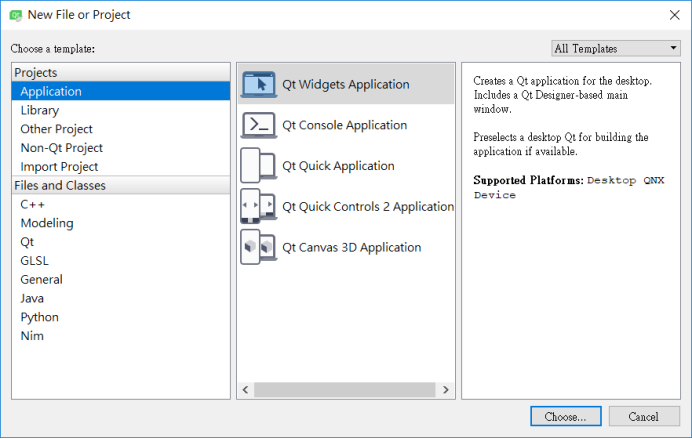Click the Qt Widgets Application icon
The height and width of the screenshot is (439, 692).
pos(259,85)
